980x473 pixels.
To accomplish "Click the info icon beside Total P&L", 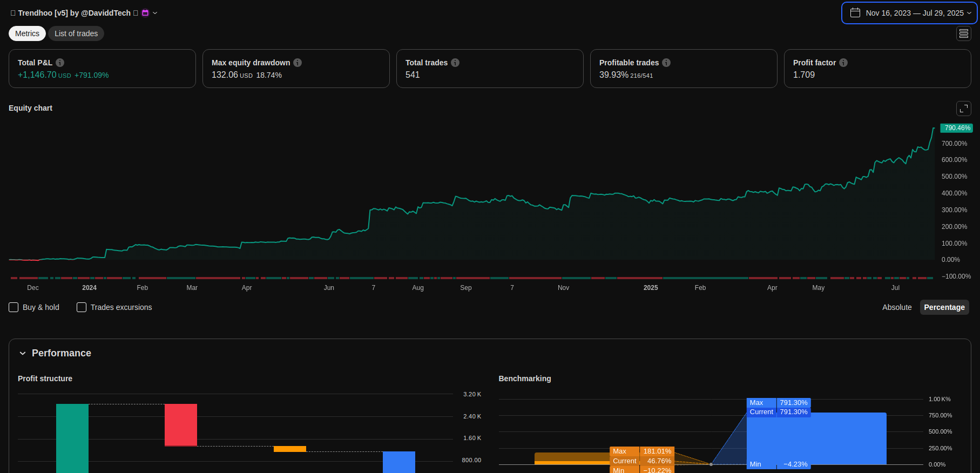I will 60,63.
